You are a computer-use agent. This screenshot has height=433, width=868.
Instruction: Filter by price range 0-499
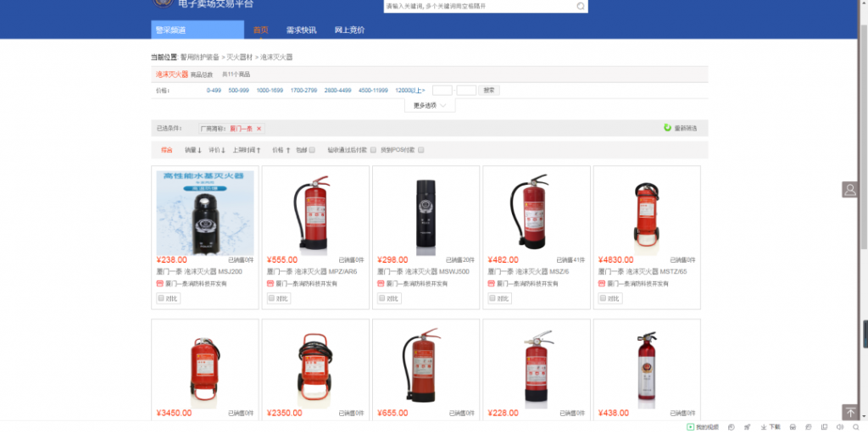tap(214, 91)
